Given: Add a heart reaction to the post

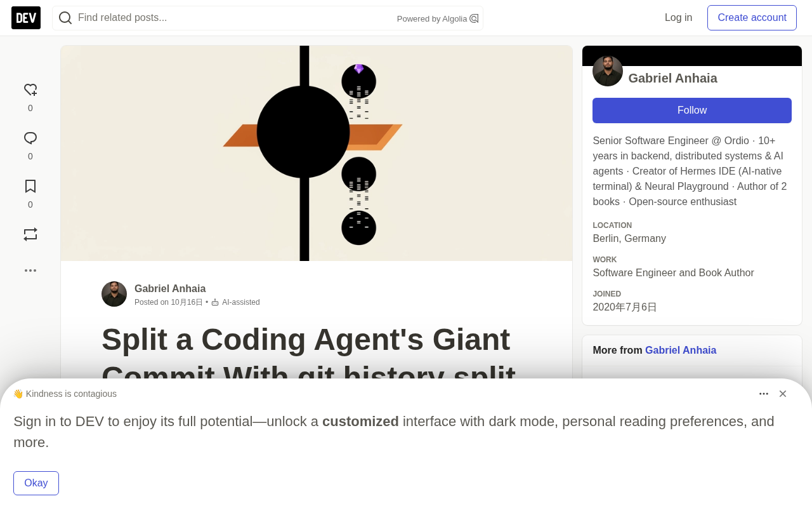Looking at the screenshot, I should pos(30,90).
